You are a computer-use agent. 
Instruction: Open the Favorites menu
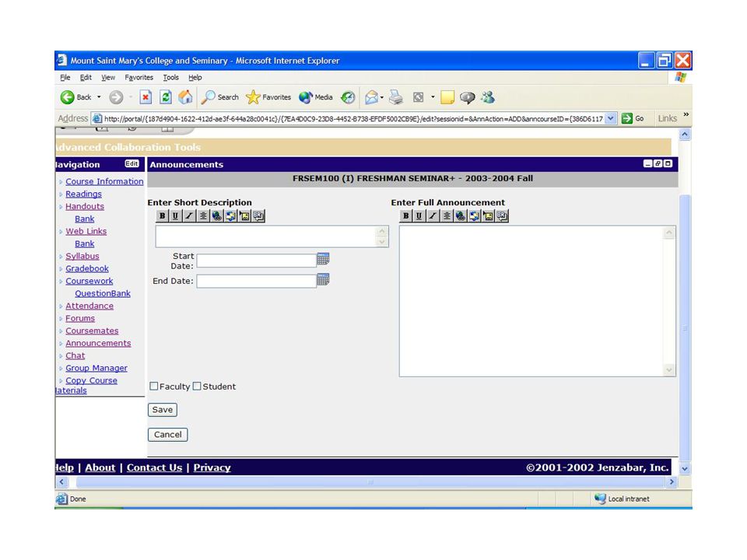pyautogui.click(x=139, y=78)
